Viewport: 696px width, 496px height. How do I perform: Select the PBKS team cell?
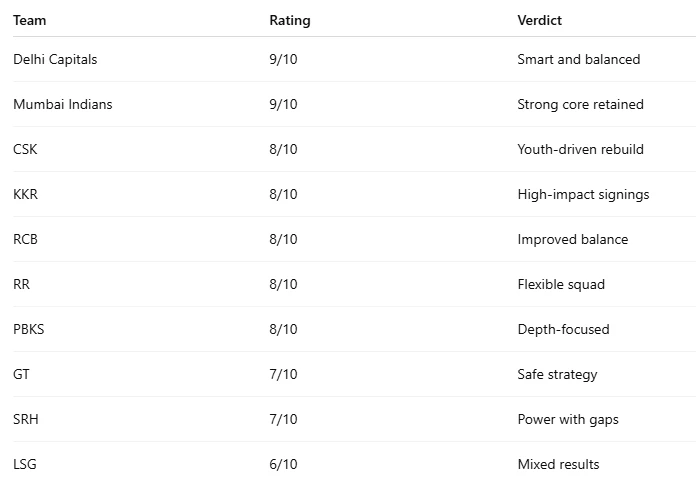(29, 329)
